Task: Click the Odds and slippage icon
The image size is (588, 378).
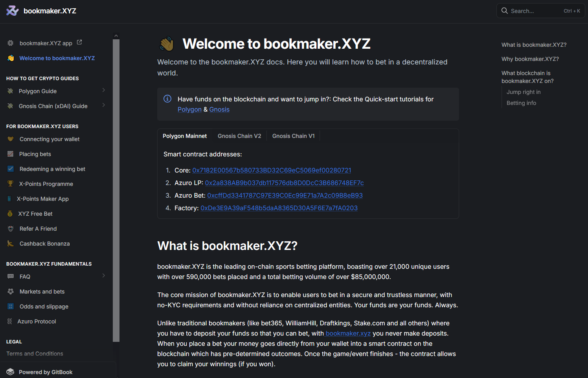Action: pos(11,306)
